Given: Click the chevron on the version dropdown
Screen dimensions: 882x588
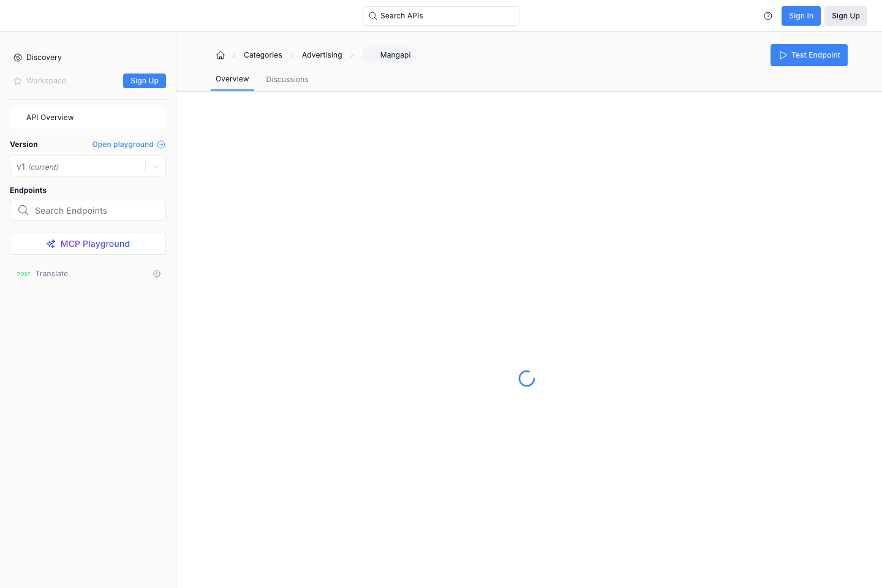Looking at the screenshot, I should 155,166.
